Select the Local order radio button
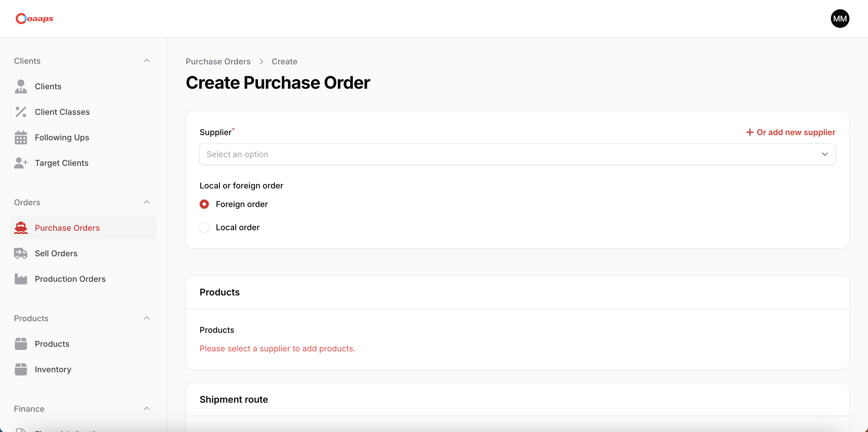This screenshot has height=432, width=868. 204,227
